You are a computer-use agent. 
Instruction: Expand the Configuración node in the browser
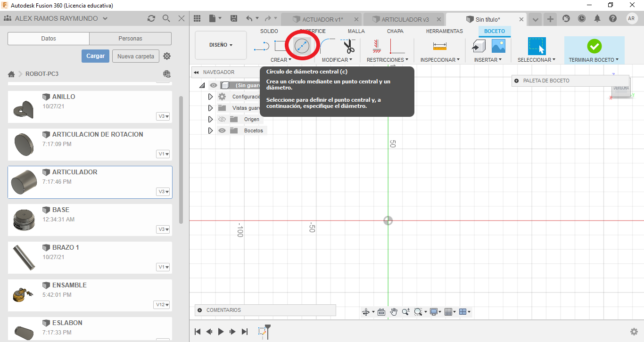click(211, 97)
